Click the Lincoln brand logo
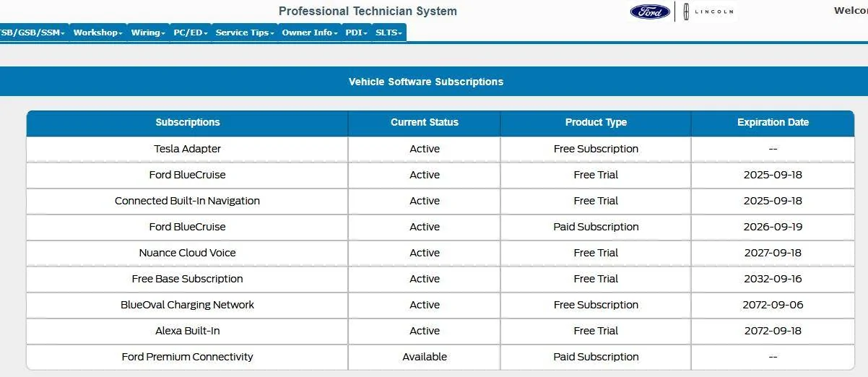The image size is (868, 377). click(704, 12)
